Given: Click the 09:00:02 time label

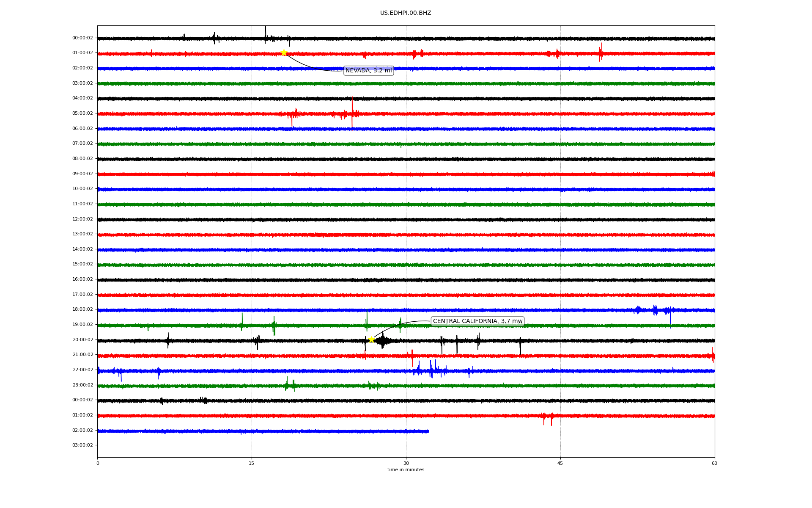Looking at the screenshot, I should 82,174.
